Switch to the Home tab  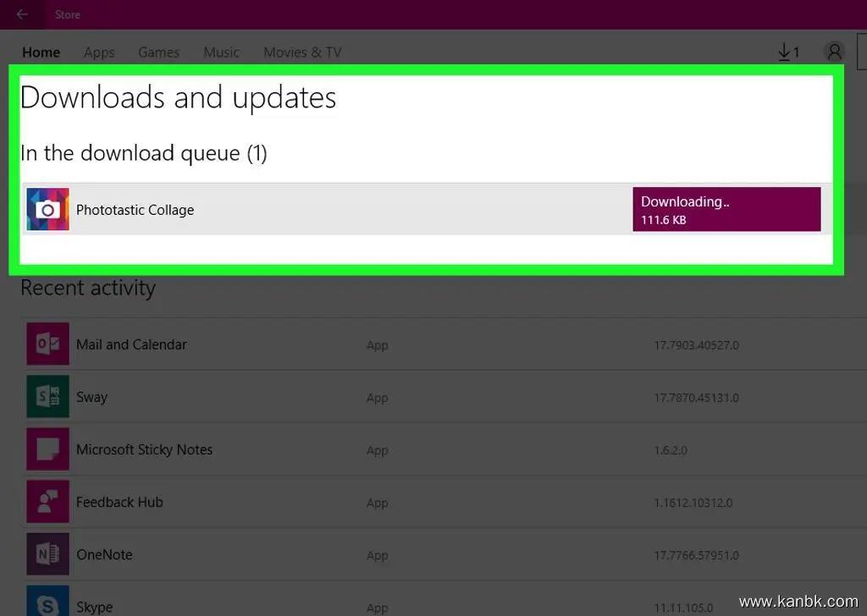(x=41, y=52)
